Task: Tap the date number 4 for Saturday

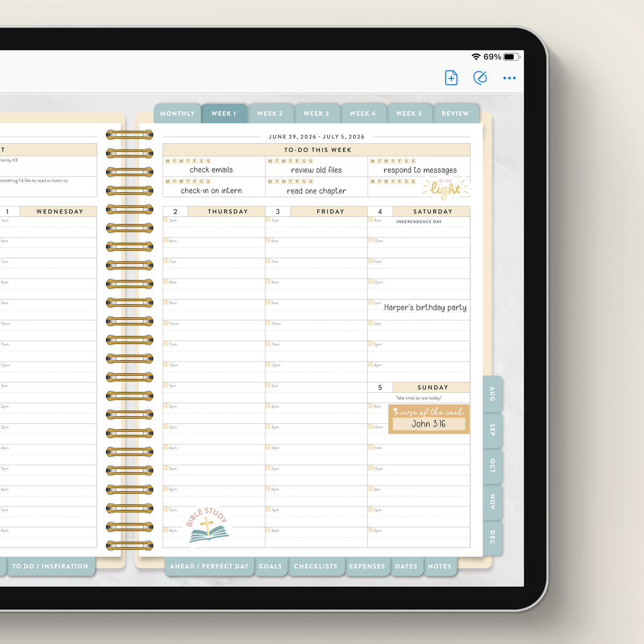Action: tap(380, 211)
